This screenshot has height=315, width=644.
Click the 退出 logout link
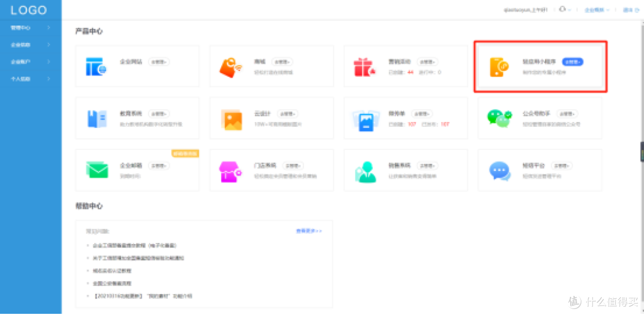[x=628, y=10]
